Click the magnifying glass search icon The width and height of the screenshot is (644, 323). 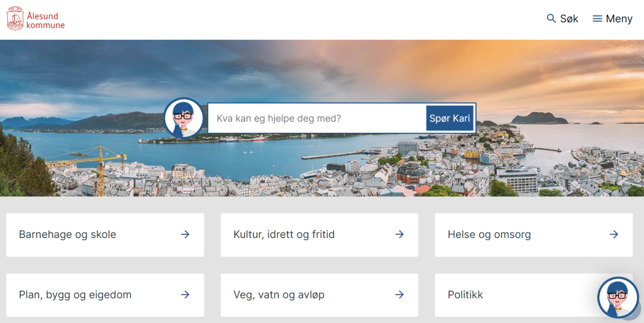click(552, 18)
